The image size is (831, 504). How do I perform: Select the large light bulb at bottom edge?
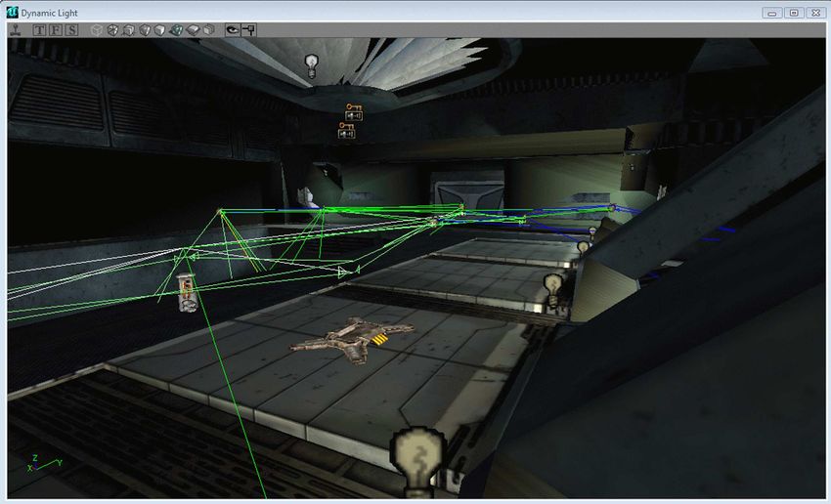click(419, 463)
